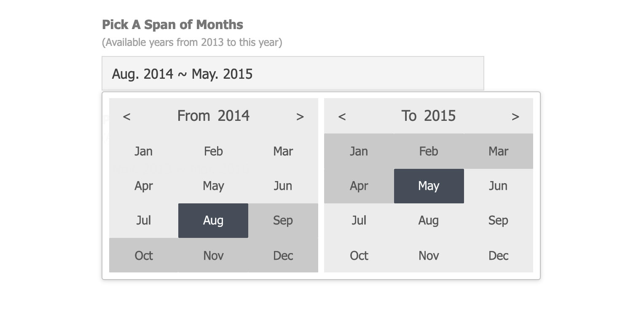Viewport: 644px width, 328px height.
Task: Choose Jan in the To 2015 panel
Action: (359, 151)
